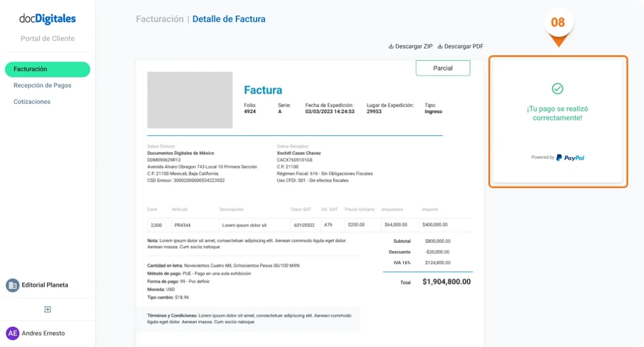Click the IVA 16% amount $124,800.00
Screen dimensions: 644x347
[438, 262]
